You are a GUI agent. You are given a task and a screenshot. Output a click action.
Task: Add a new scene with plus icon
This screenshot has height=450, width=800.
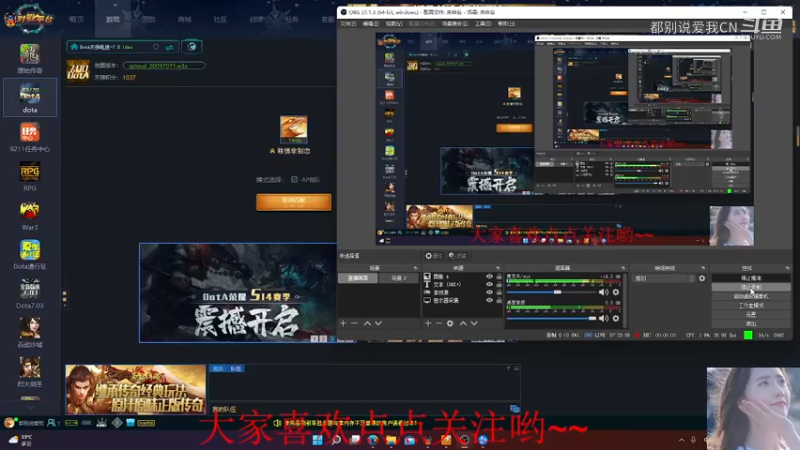click(x=343, y=323)
